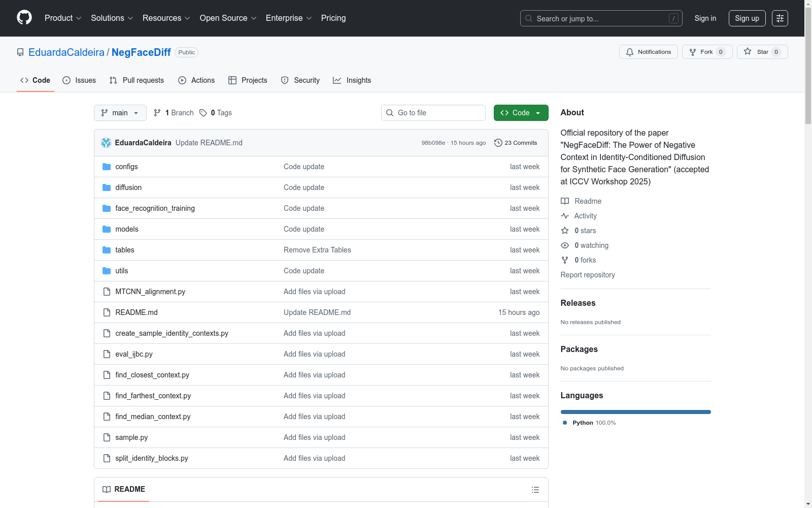Expand the Open Source menu
Viewport: 812px width, 508px height.
point(228,18)
